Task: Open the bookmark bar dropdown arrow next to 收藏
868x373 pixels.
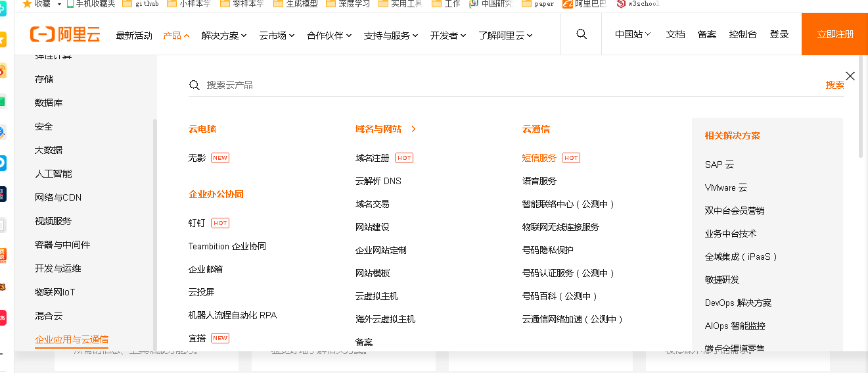Action: [59, 4]
